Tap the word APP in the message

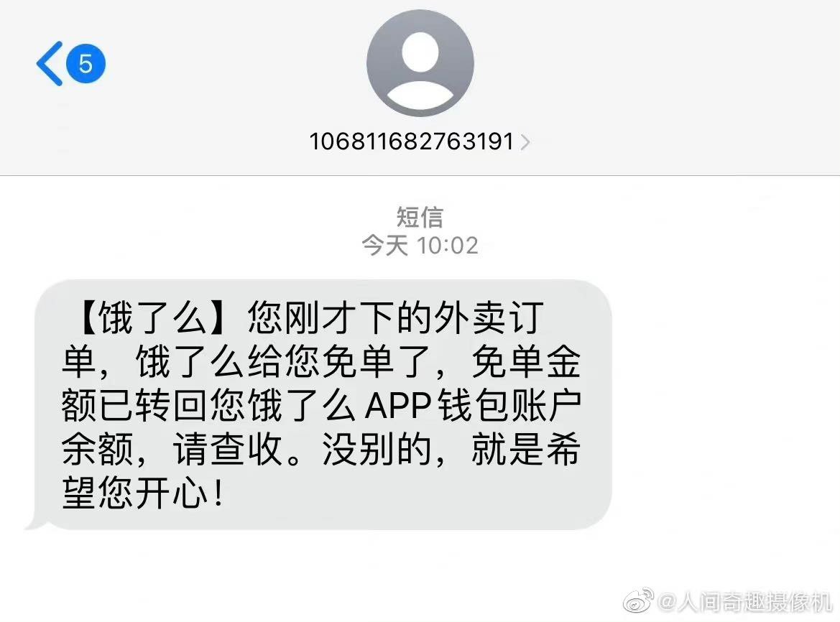[397, 405]
